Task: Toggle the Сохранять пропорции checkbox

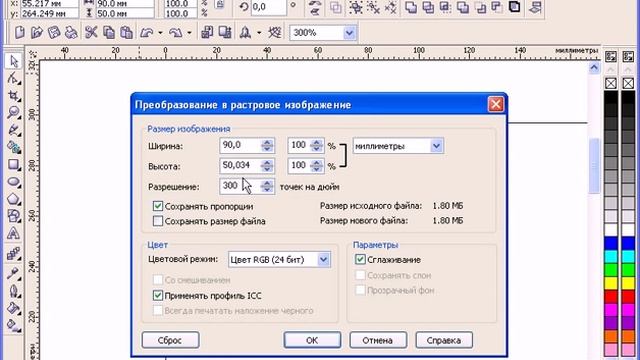Action: click(158, 206)
